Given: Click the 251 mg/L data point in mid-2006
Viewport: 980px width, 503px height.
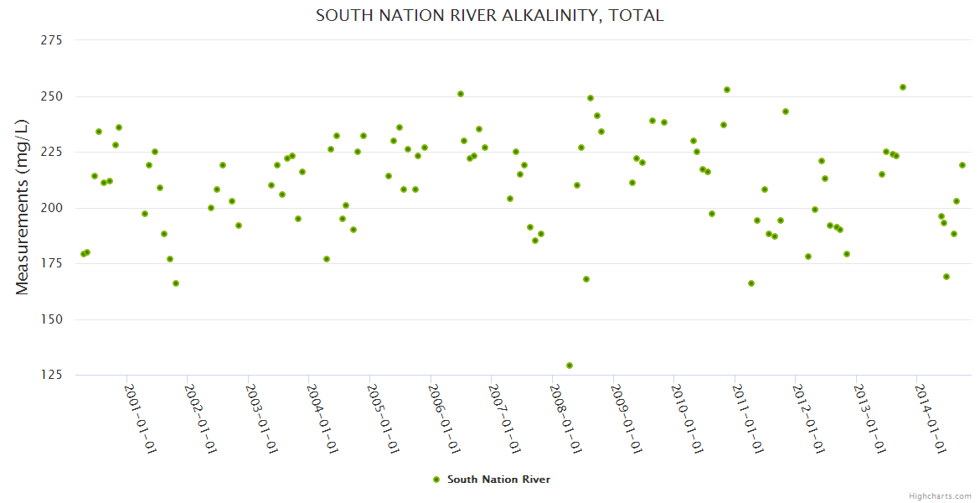Looking at the screenshot, I should [x=461, y=94].
